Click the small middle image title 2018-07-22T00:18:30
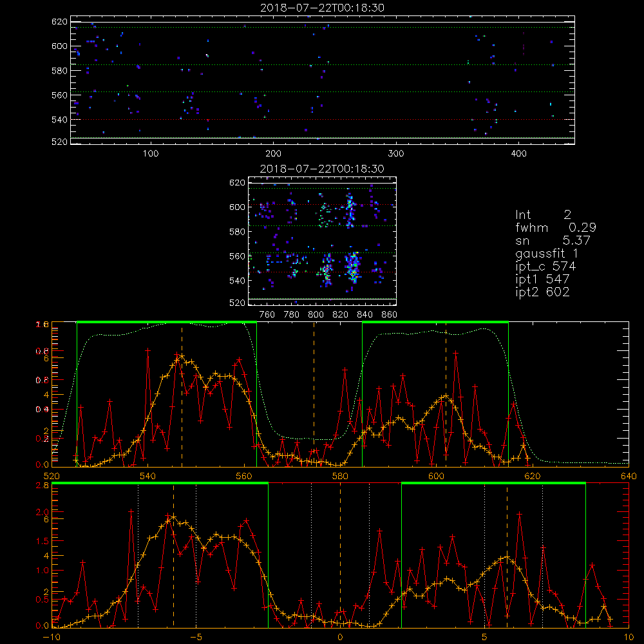644x644 pixels. [323, 169]
